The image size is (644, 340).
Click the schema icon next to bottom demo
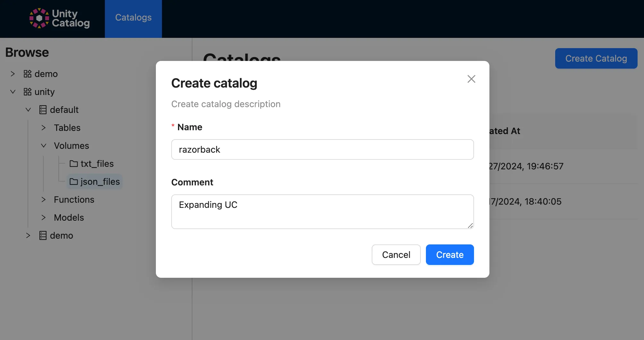tap(42, 235)
